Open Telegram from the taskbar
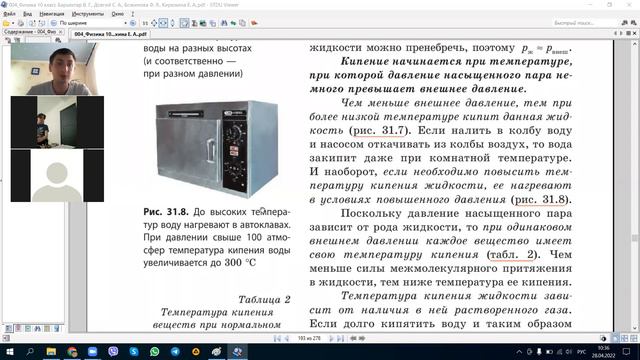640x360 pixels. (175, 351)
